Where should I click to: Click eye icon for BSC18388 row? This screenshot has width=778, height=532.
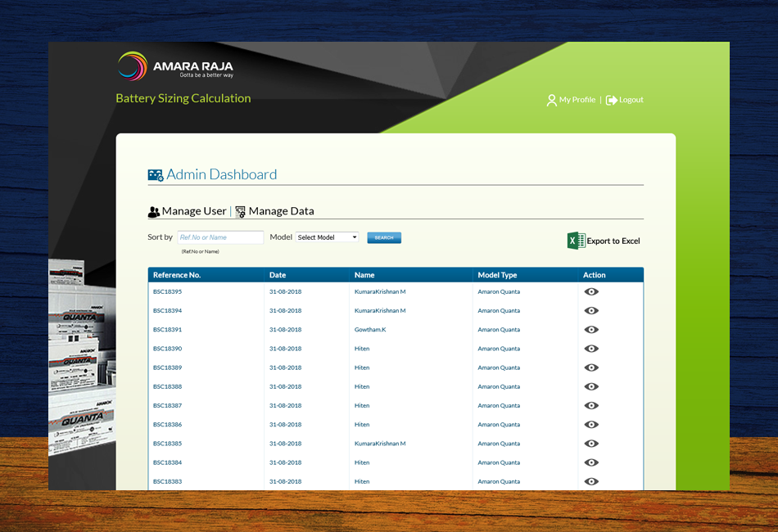point(591,387)
